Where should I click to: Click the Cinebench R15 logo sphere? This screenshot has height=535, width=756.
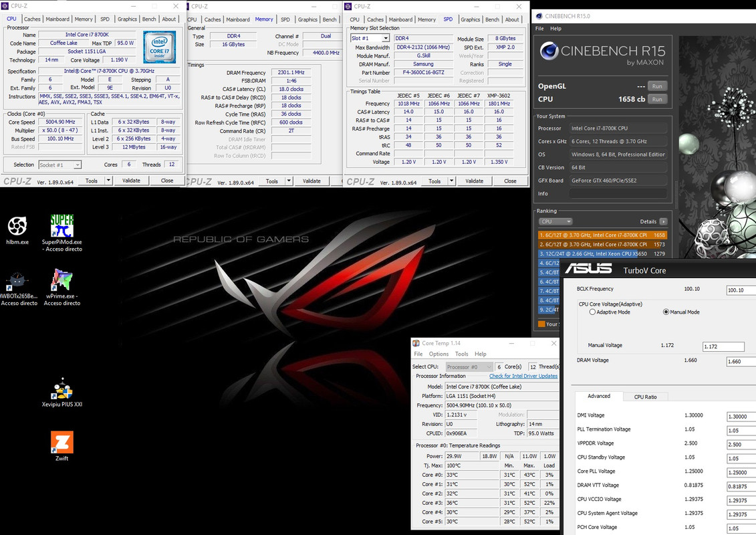pos(549,51)
